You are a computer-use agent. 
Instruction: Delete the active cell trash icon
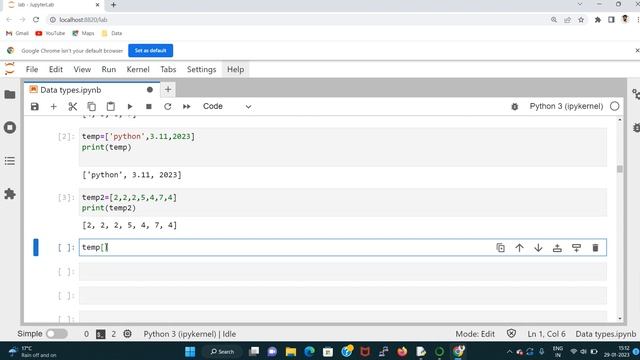595,248
